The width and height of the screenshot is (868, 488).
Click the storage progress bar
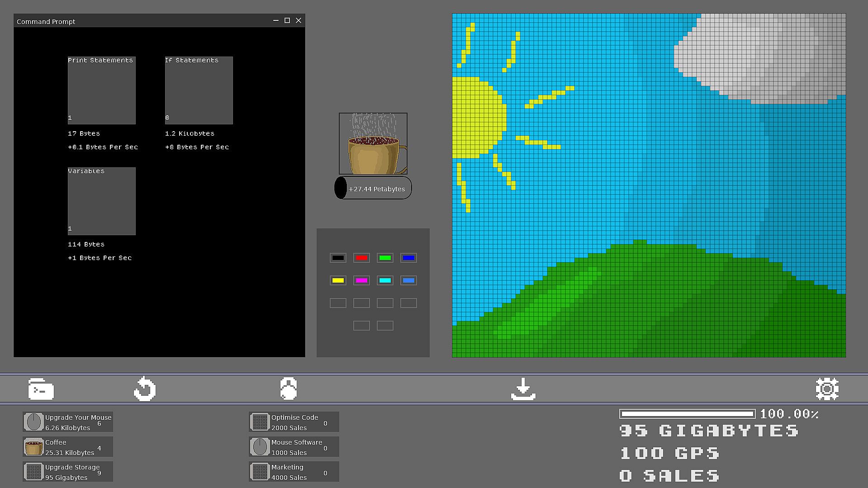(x=688, y=414)
